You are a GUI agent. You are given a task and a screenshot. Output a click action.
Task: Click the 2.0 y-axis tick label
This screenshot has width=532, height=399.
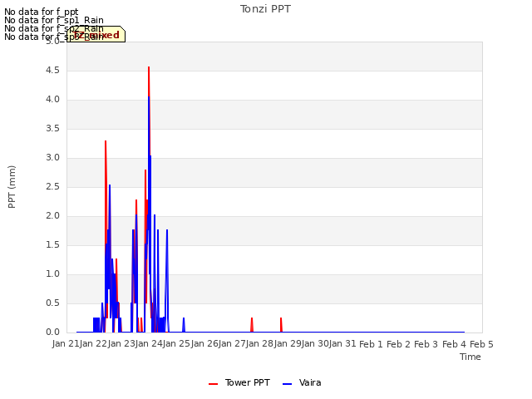[x=52, y=216]
